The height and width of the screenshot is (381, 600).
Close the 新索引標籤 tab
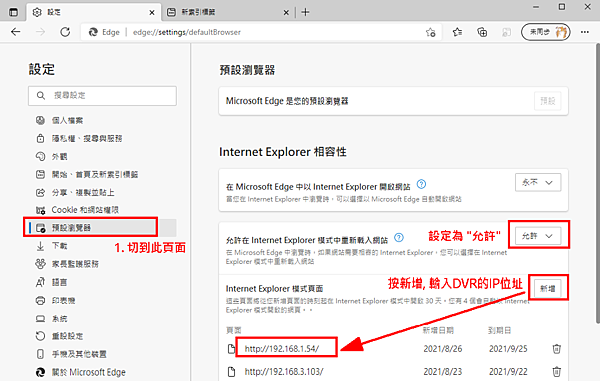pyautogui.click(x=286, y=13)
